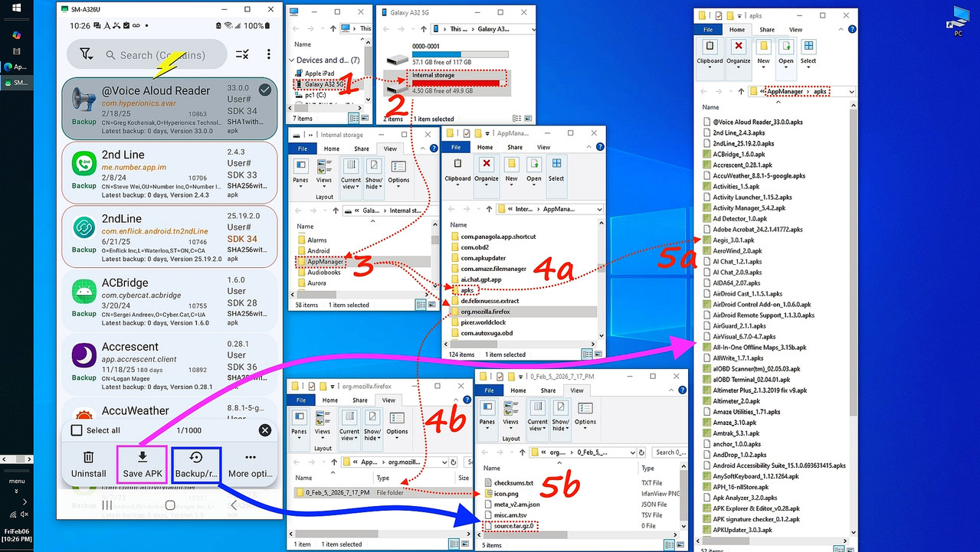The width and height of the screenshot is (980, 552).
Task: Close the selection bar with the X icon
Action: point(265,430)
